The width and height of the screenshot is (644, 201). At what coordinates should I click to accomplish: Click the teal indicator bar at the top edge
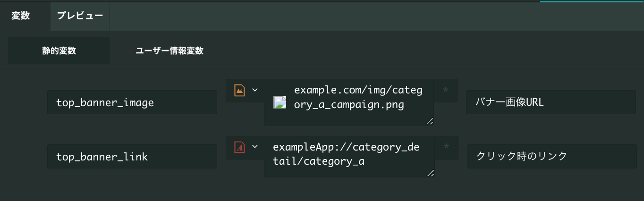pyautogui.click(x=592, y=1)
